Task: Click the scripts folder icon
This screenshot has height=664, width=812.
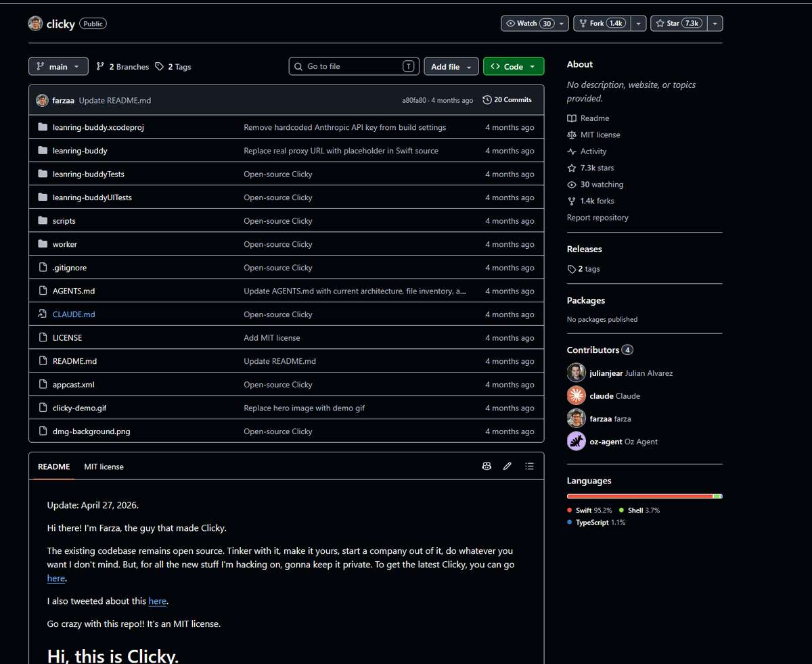Action: (x=43, y=221)
